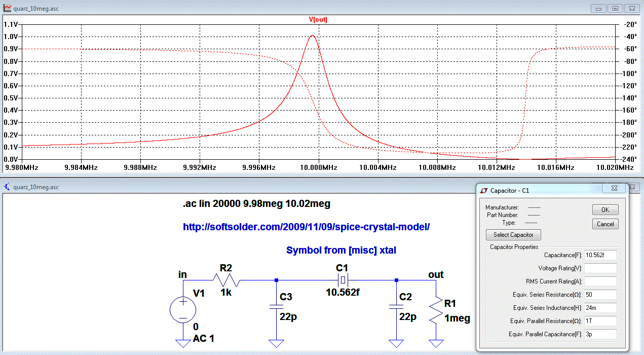Click the Equiv. Series Inductance field
This screenshot has height=355, width=644.
click(600, 308)
